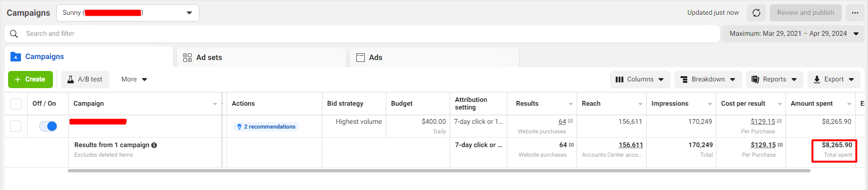Click Cost per result column sort arrow
This screenshot has height=190, width=868.
pyautogui.click(x=780, y=104)
